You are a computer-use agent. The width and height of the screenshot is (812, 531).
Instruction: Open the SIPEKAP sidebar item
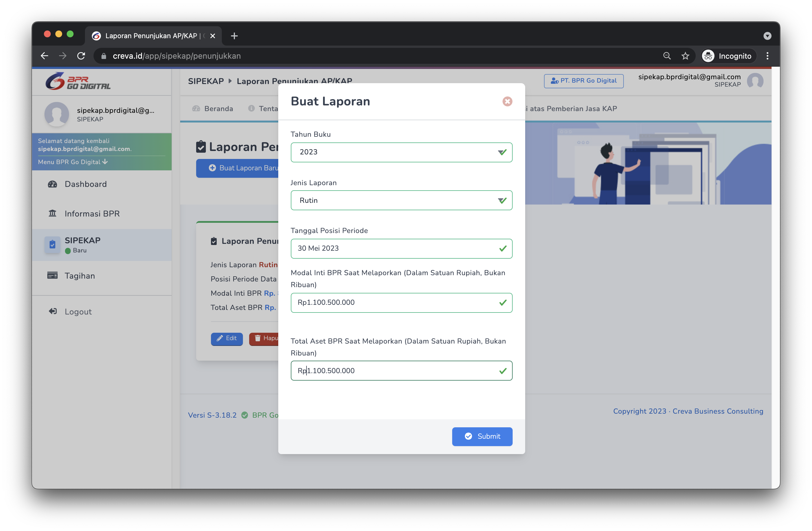click(x=102, y=245)
